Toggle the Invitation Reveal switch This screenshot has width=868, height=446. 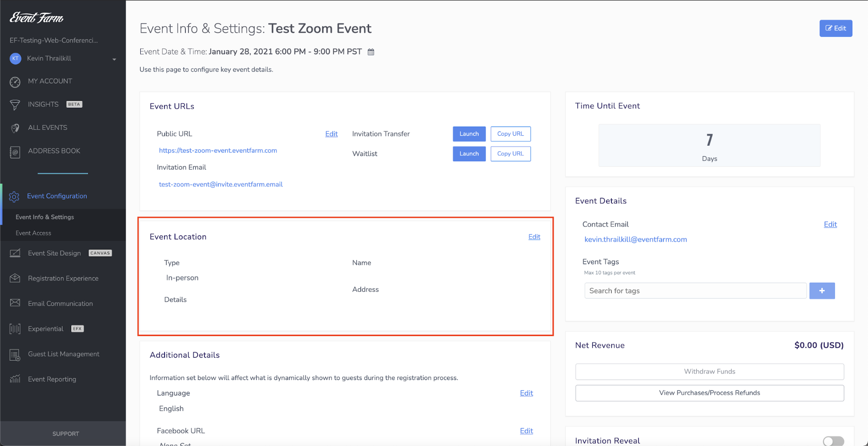point(833,441)
